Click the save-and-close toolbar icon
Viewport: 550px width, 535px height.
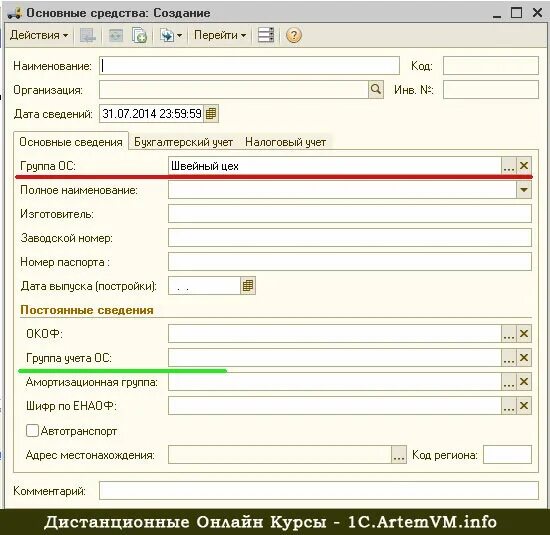(x=88, y=35)
